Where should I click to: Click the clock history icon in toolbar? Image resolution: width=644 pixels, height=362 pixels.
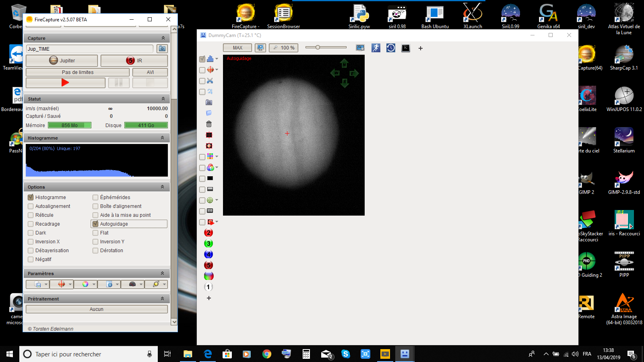(391, 48)
